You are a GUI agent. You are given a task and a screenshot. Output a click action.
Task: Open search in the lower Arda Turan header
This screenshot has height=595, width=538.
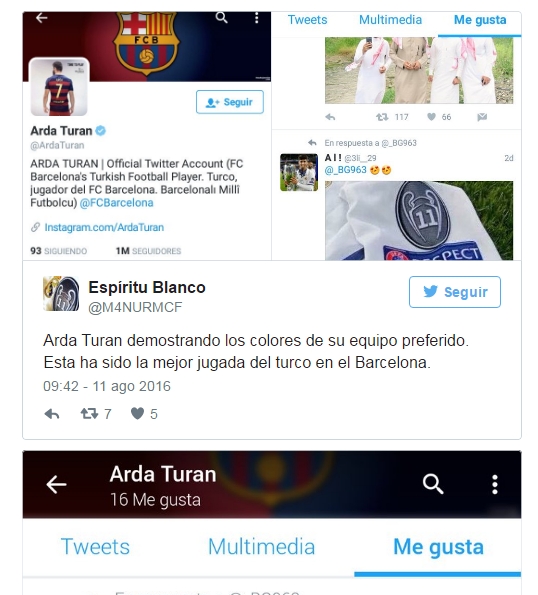(433, 484)
